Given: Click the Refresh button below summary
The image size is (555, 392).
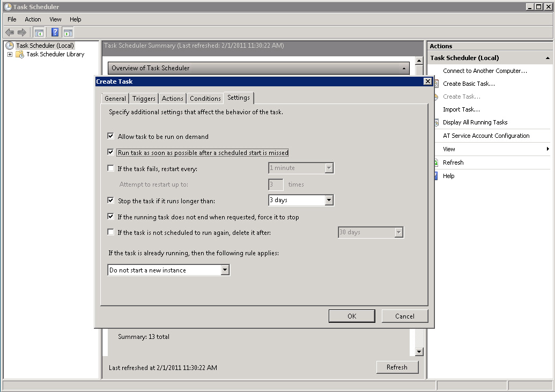Looking at the screenshot, I should point(397,367).
